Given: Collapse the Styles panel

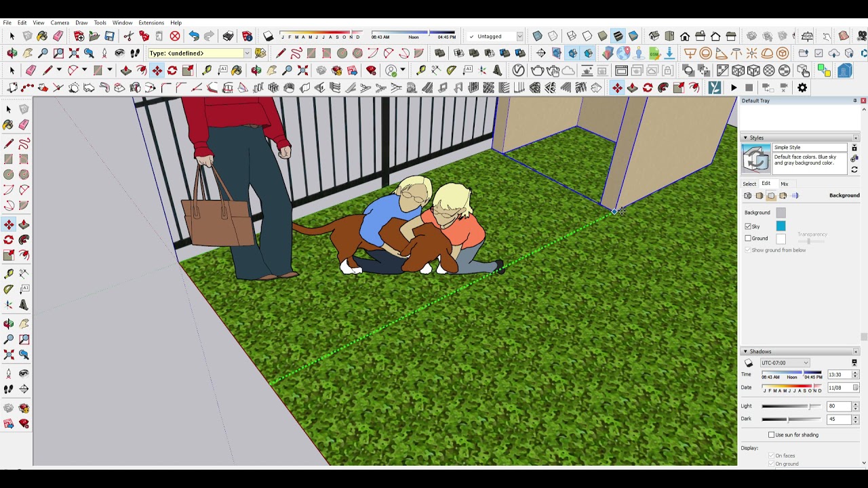Looking at the screenshot, I should [x=745, y=138].
